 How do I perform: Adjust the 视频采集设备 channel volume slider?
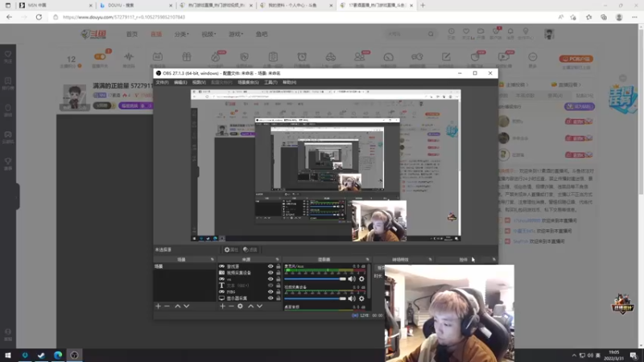coord(315,298)
